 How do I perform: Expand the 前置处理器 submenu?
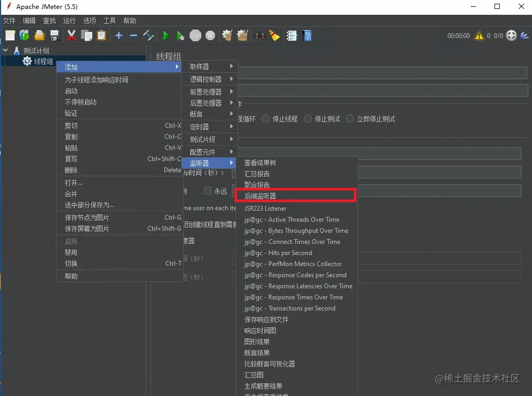coord(210,91)
